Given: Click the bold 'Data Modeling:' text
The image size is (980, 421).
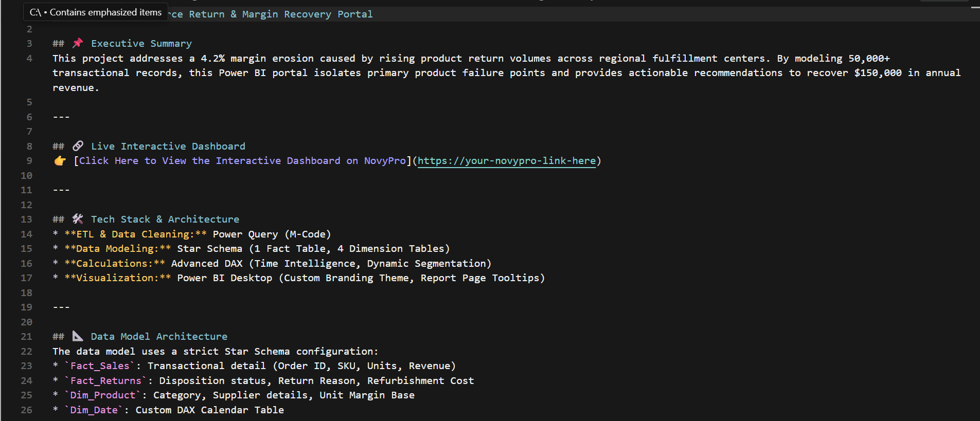Looking at the screenshot, I should 118,249.
